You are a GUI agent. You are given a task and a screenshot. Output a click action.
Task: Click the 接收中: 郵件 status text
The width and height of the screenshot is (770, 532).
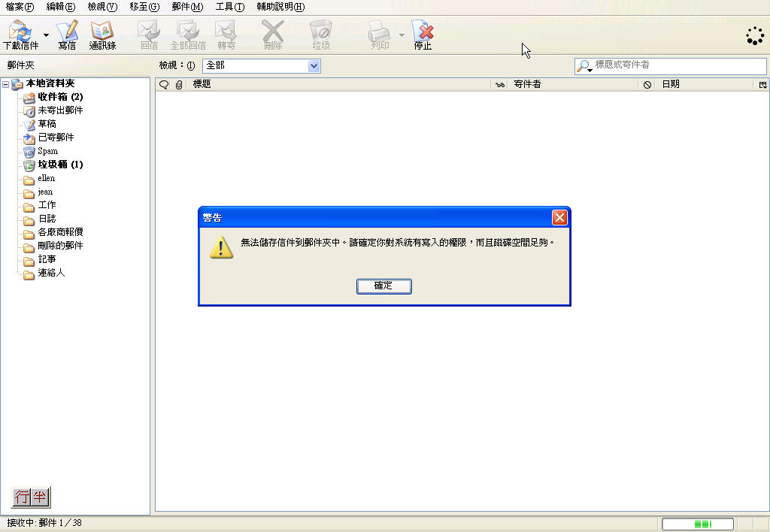pyautogui.click(x=44, y=523)
